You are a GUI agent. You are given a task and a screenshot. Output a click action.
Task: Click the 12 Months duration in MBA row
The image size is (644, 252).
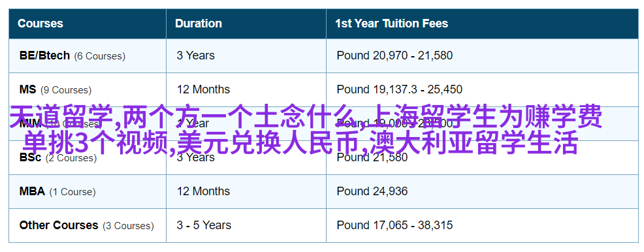click(203, 191)
